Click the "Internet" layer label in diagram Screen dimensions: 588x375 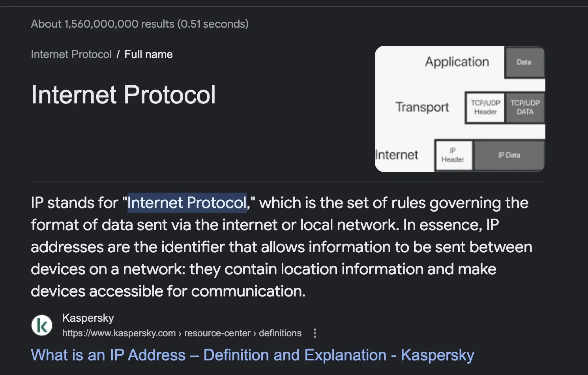396,155
